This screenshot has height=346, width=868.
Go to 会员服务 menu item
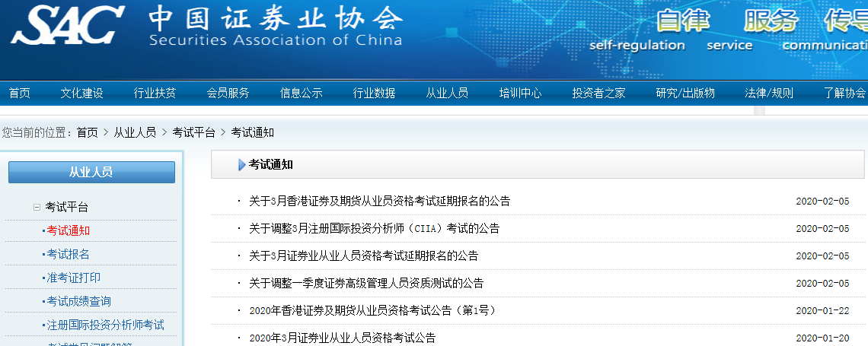(x=228, y=94)
